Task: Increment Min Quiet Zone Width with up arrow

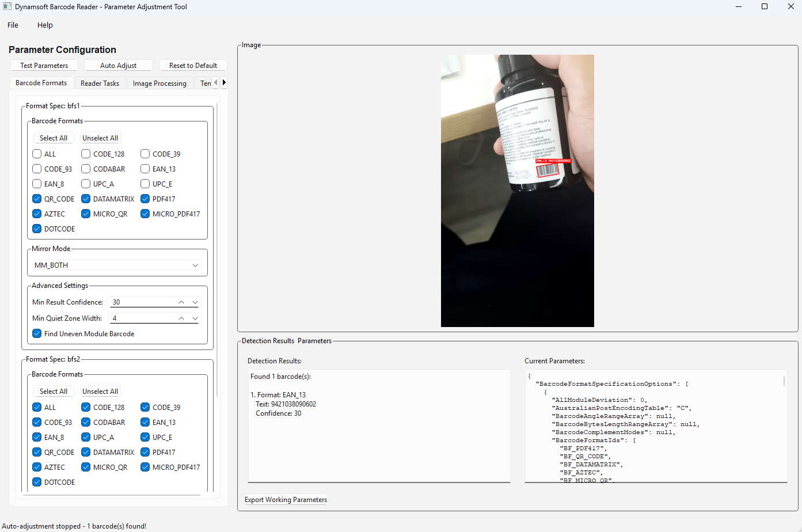Action: click(180, 318)
